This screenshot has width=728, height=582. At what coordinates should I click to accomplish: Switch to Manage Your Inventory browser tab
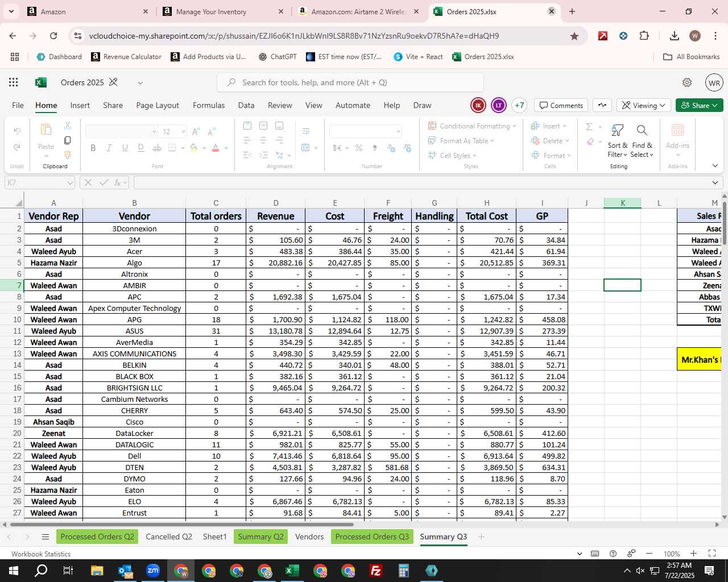[222, 11]
